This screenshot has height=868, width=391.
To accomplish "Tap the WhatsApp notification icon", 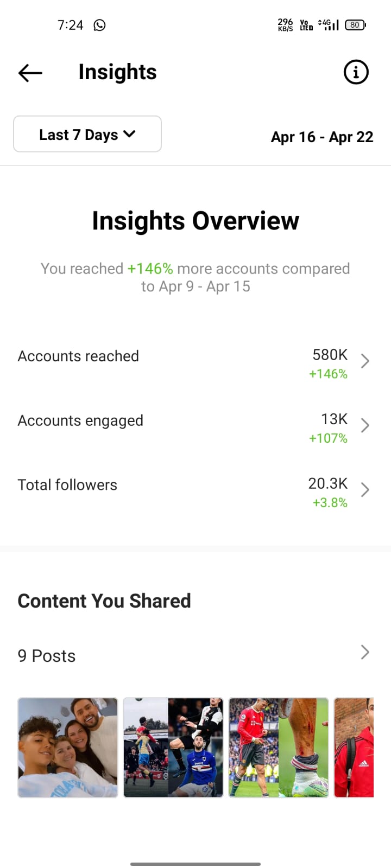I will coord(99,25).
